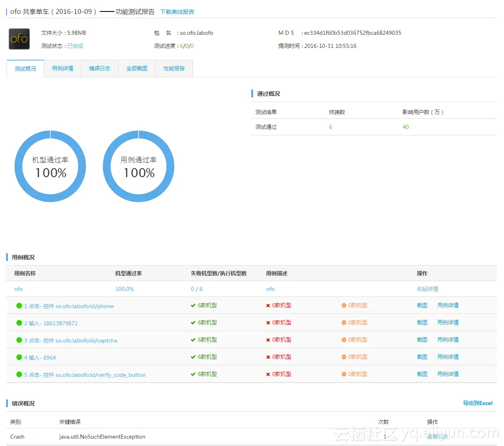
Task: Click green status dot for step 1 phone
Action: [19, 306]
